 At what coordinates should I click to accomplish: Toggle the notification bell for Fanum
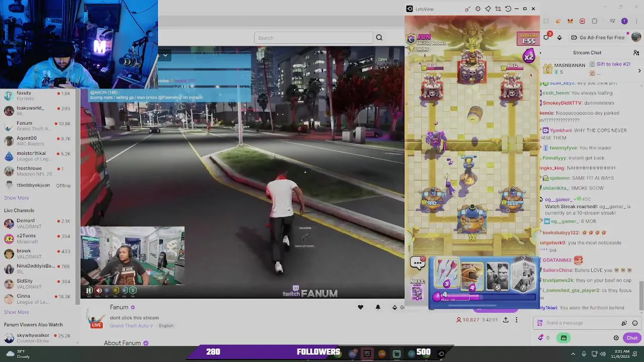[x=378, y=307]
